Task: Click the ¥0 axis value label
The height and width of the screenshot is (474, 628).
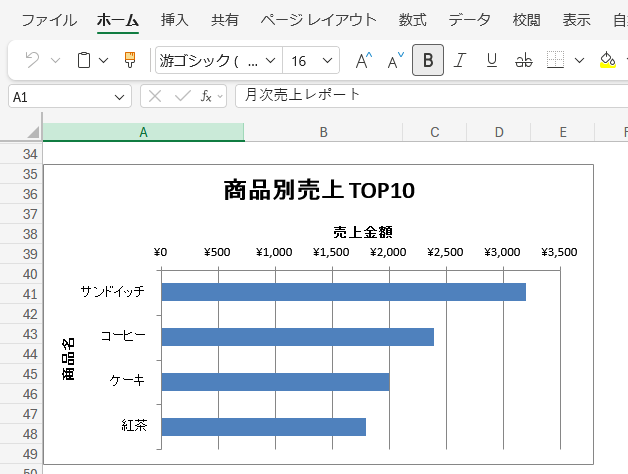Action: click(160, 252)
